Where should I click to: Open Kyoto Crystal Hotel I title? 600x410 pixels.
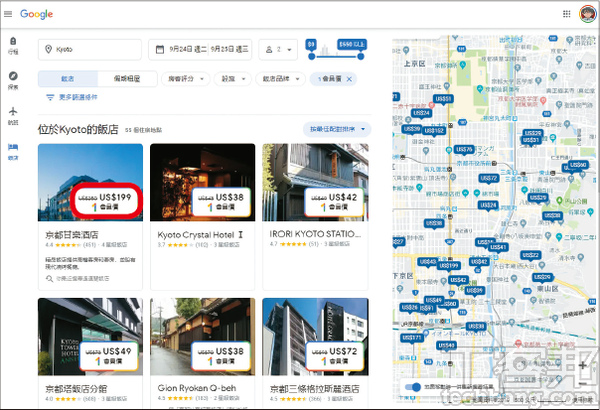click(x=201, y=235)
